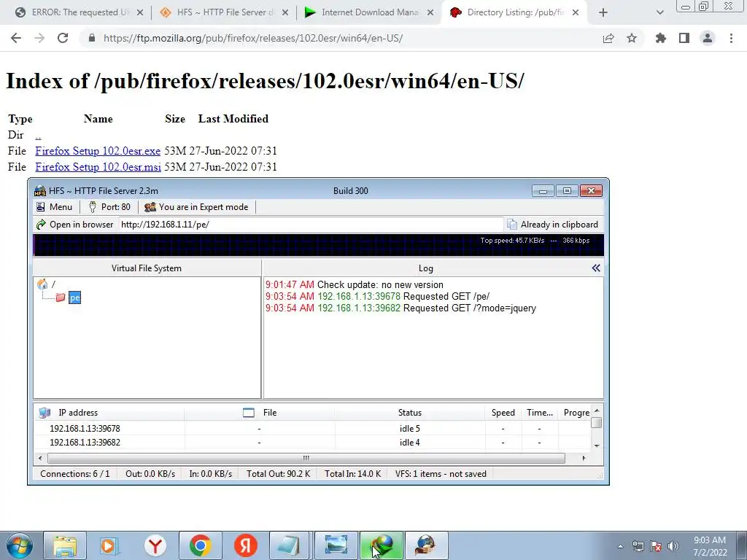Download Firefox Setup 102.0esr.exe

[98, 151]
